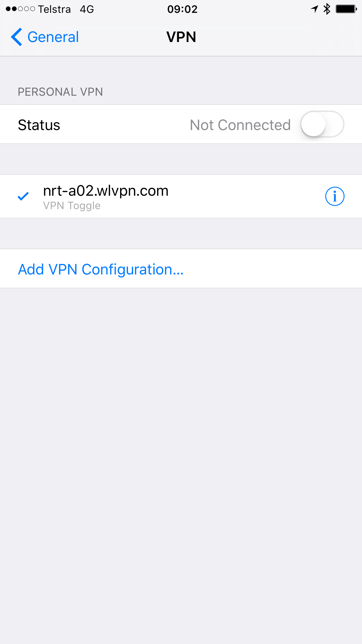This screenshot has height=644, width=362.
Task: Tap the PERSONAL VPN section header
Action: [x=60, y=92]
